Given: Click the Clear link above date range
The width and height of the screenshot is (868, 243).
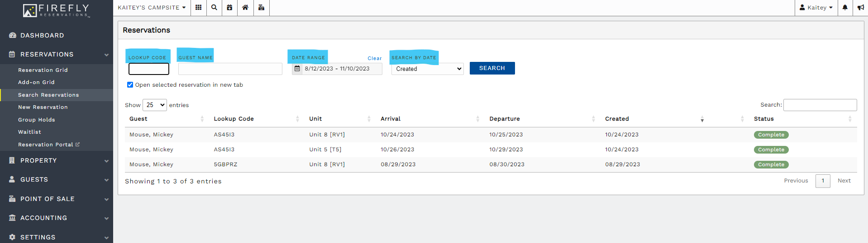Looking at the screenshot, I should (x=374, y=58).
